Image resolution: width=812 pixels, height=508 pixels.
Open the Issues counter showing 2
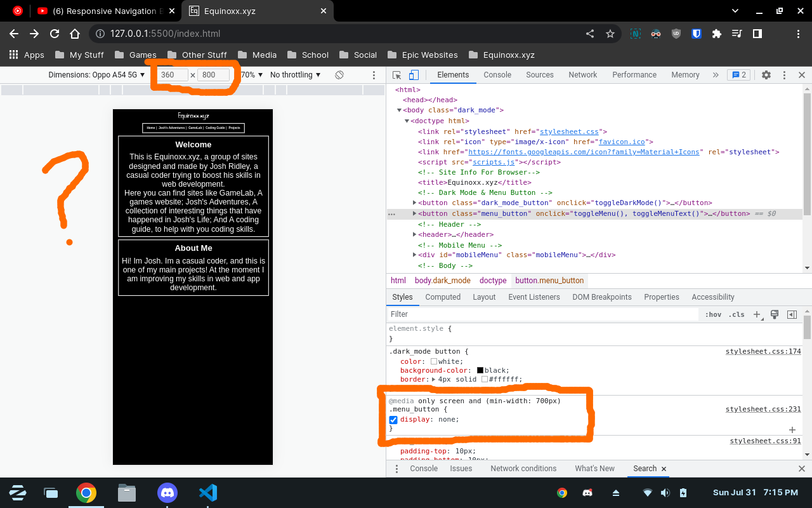point(738,74)
